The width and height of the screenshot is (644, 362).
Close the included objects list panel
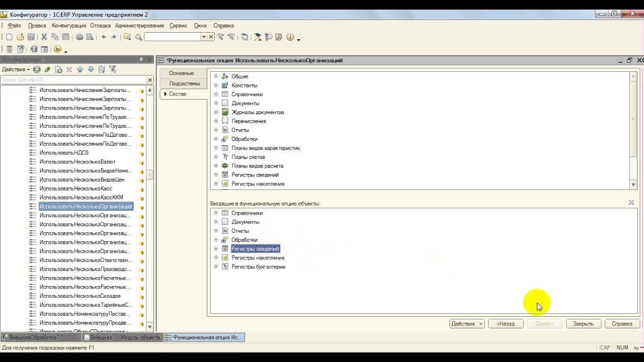(631, 203)
